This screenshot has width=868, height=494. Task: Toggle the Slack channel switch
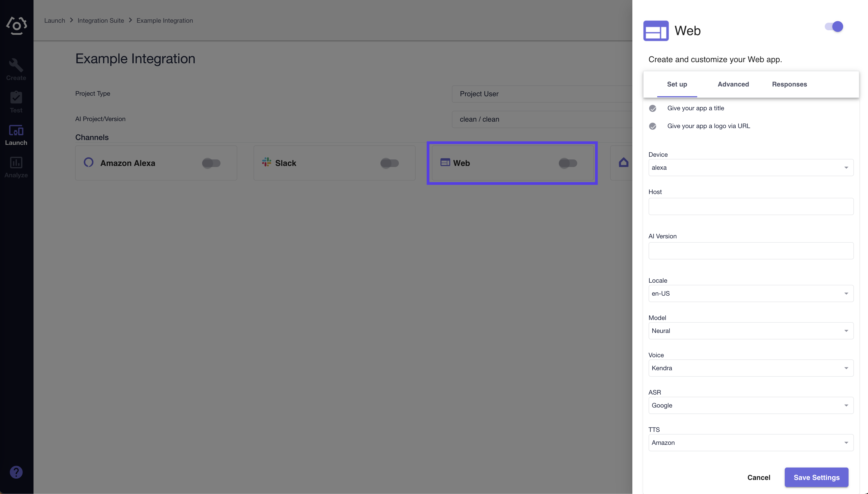coord(389,162)
